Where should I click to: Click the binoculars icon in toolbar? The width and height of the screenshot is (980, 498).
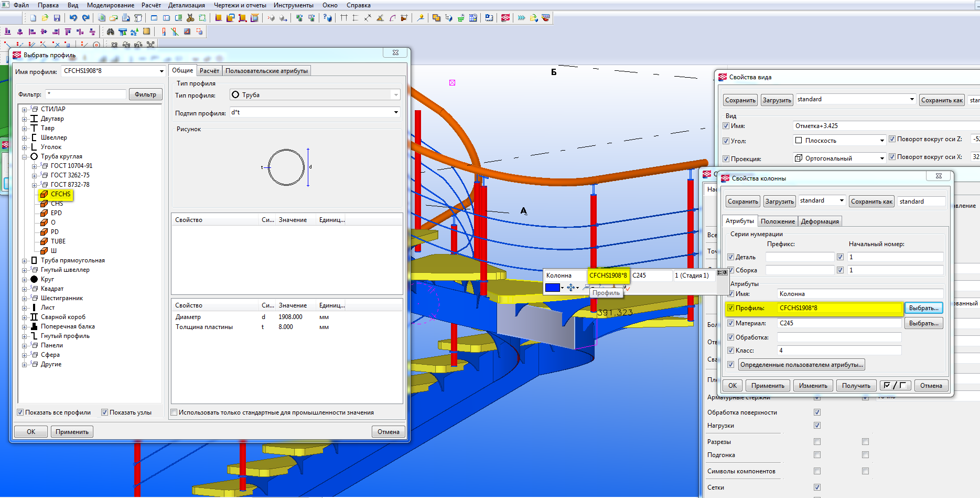coord(110,31)
